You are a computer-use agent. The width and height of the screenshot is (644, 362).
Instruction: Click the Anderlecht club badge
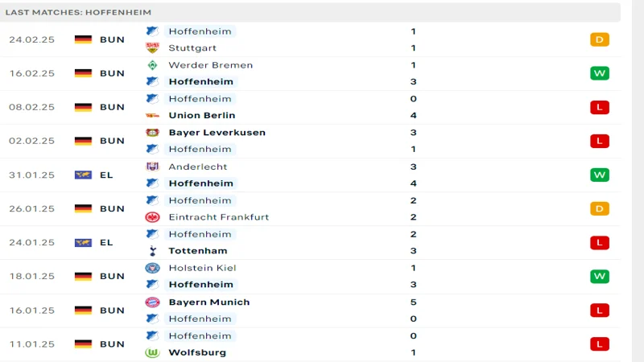152,167
